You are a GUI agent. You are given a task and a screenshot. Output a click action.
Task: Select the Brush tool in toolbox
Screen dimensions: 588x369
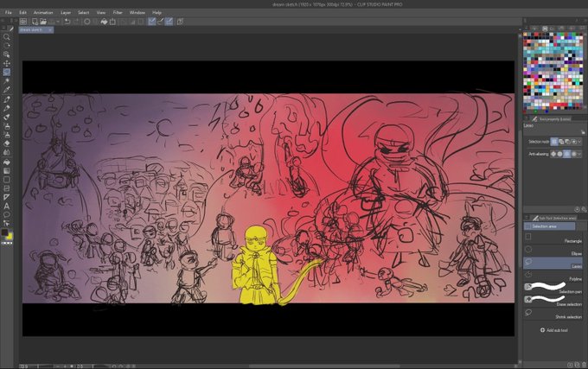[6, 118]
